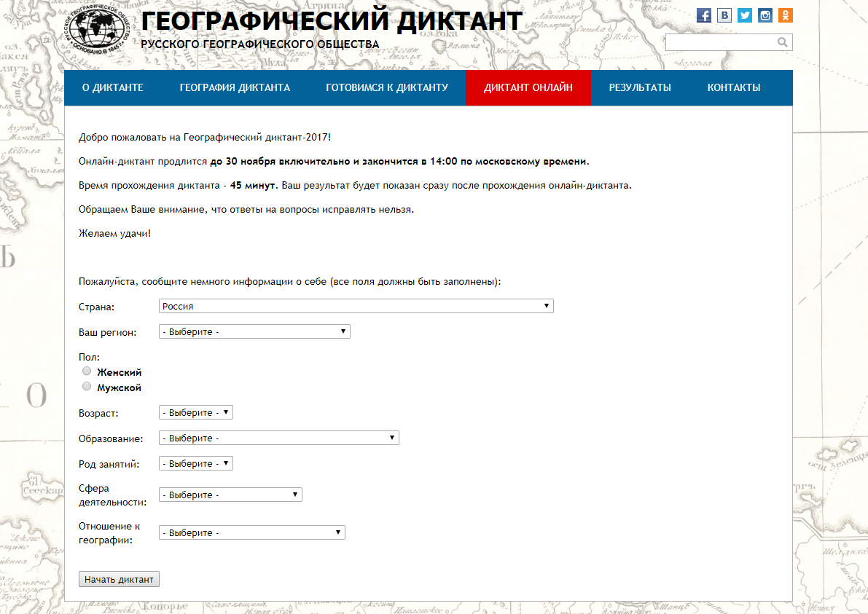Open the Ваш регион dropdown
Image resolution: width=868 pixels, height=614 pixels.
(254, 331)
